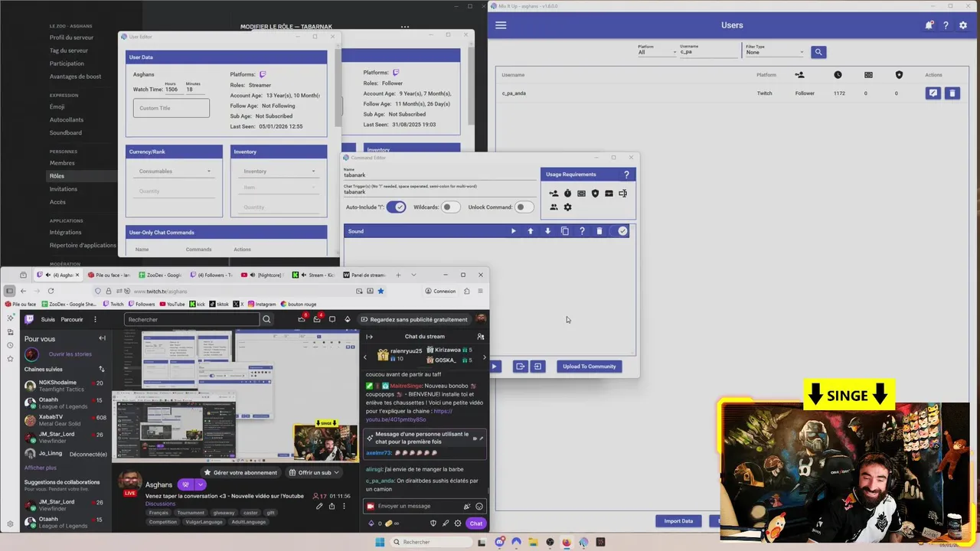
Task: Open arguments requirement text-field icon
Action: (622, 194)
